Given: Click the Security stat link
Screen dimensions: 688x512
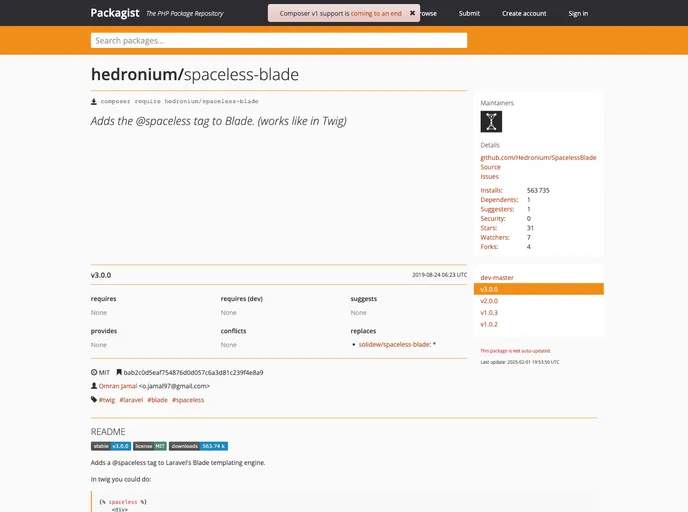Looking at the screenshot, I should (x=493, y=218).
